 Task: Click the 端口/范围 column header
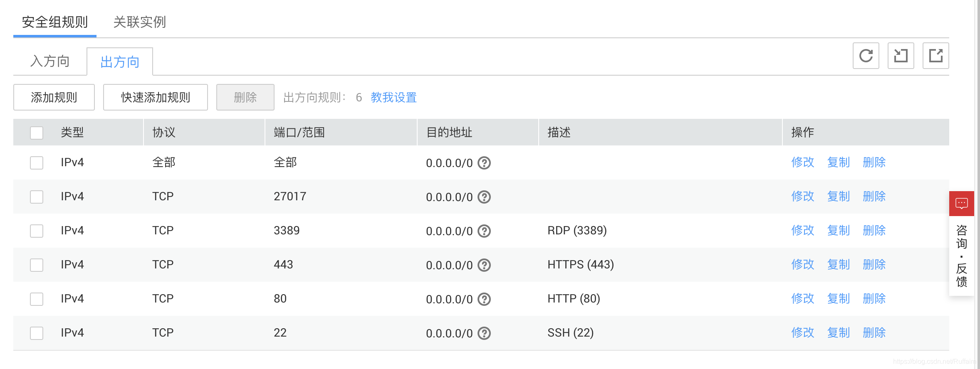(x=299, y=132)
